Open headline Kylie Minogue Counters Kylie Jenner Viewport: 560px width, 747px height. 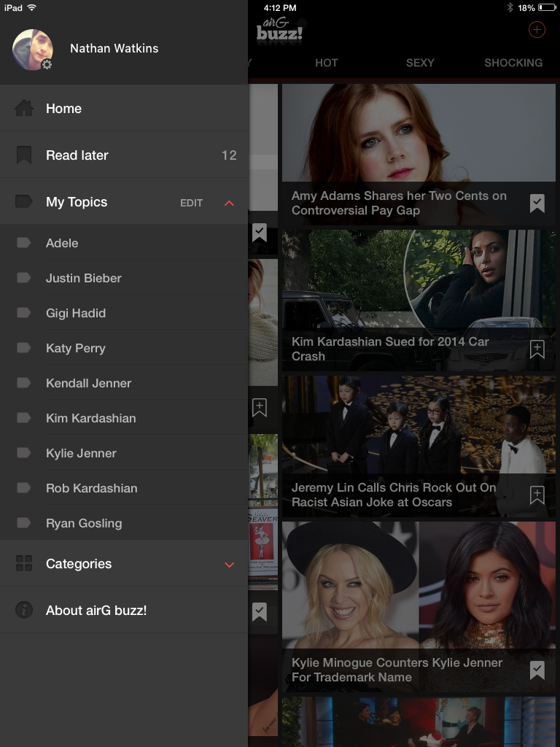[397, 670]
